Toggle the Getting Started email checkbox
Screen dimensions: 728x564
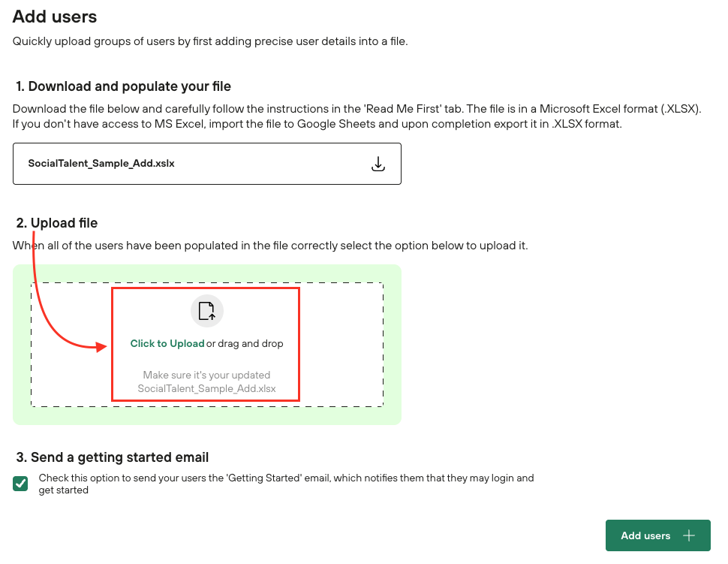click(x=21, y=484)
